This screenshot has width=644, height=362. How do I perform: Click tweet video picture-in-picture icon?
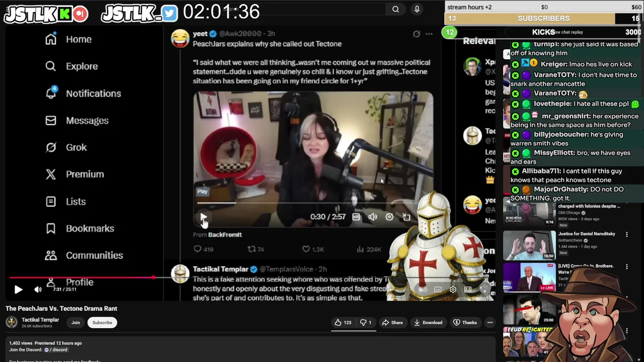(x=406, y=217)
